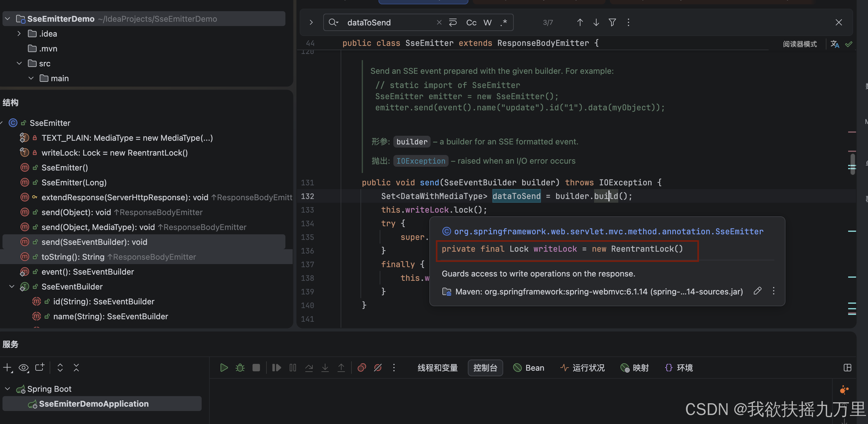The width and height of the screenshot is (868, 424).
Task: Select TEXT_PLAIN field in structure
Action: coord(127,138)
